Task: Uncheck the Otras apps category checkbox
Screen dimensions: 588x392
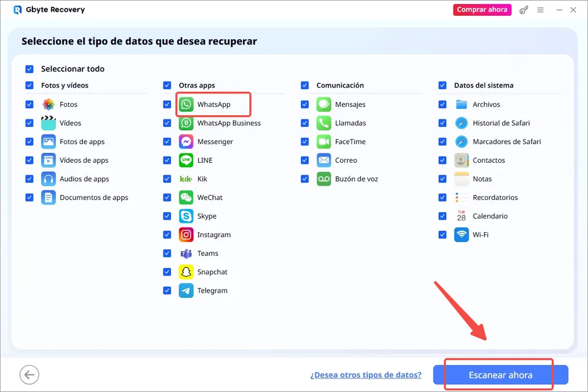Action: (x=167, y=85)
